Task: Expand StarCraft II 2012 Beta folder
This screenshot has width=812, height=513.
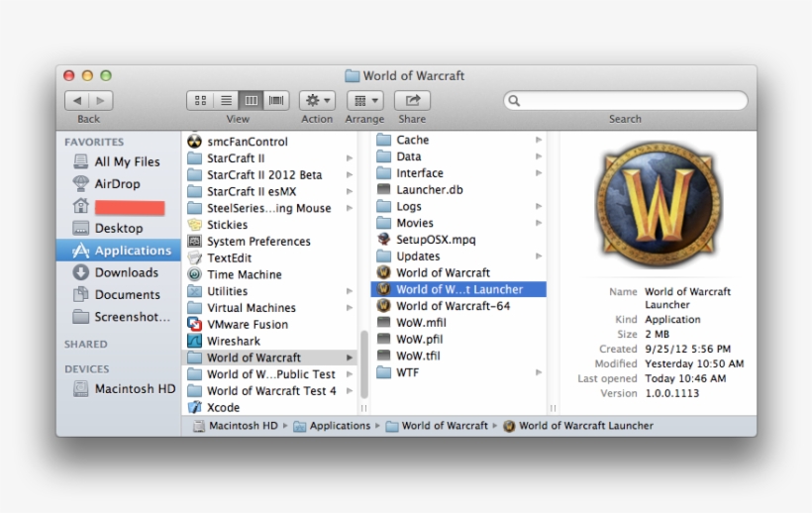Action: click(x=350, y=175)
